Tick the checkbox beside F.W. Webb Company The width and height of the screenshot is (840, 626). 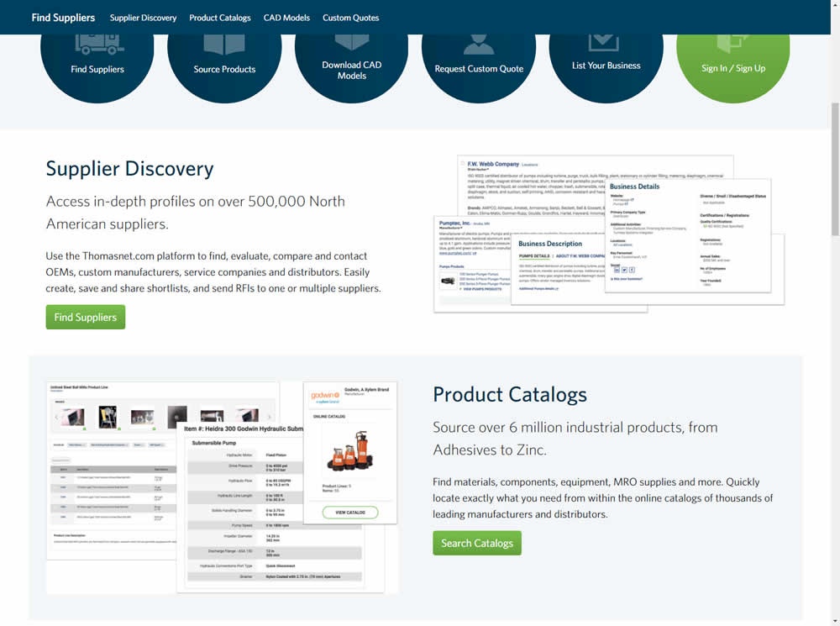(x=463, y=163)
